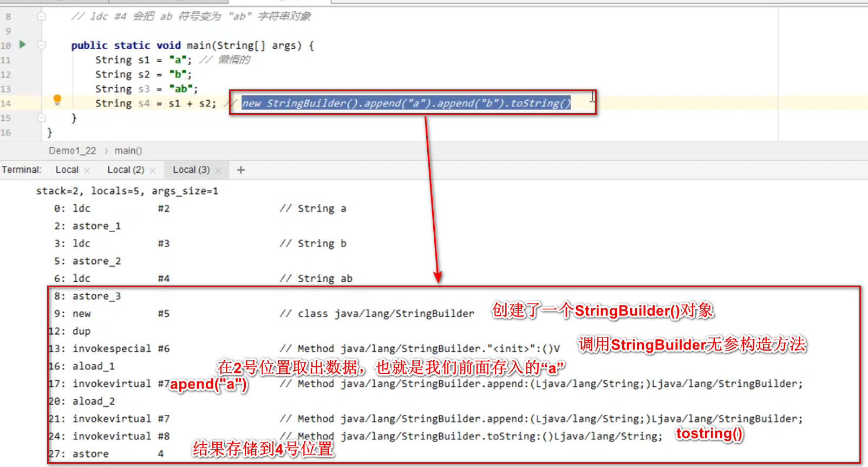The image size is (868, 467).
Task: Click the selected new StringBuilder() comment text
Action: [406, 103]
